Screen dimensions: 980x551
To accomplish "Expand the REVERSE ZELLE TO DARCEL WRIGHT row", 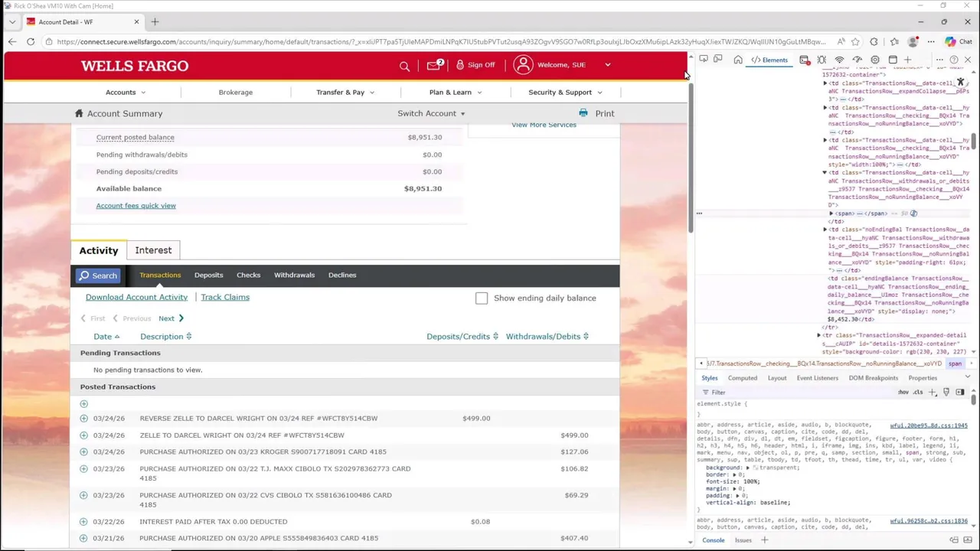I will tap(83, 419).
